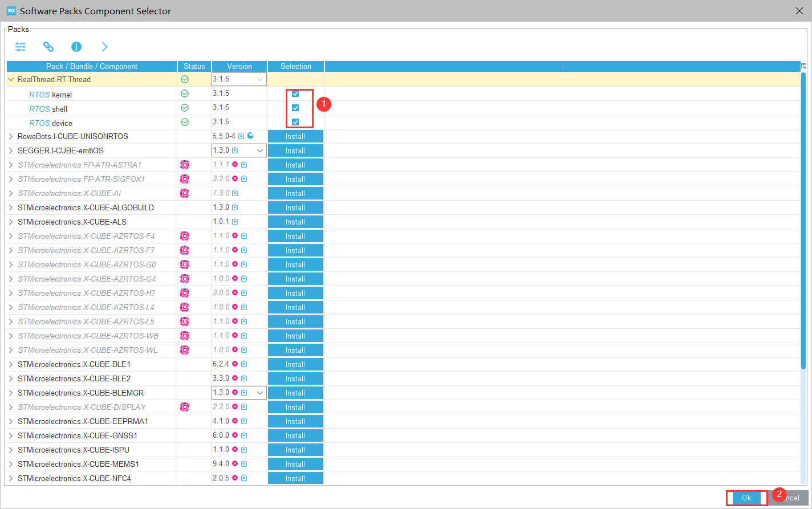The image size is (812, 509).
Task: Select the RTOS kernel component row
Action: tap(51, 94)
